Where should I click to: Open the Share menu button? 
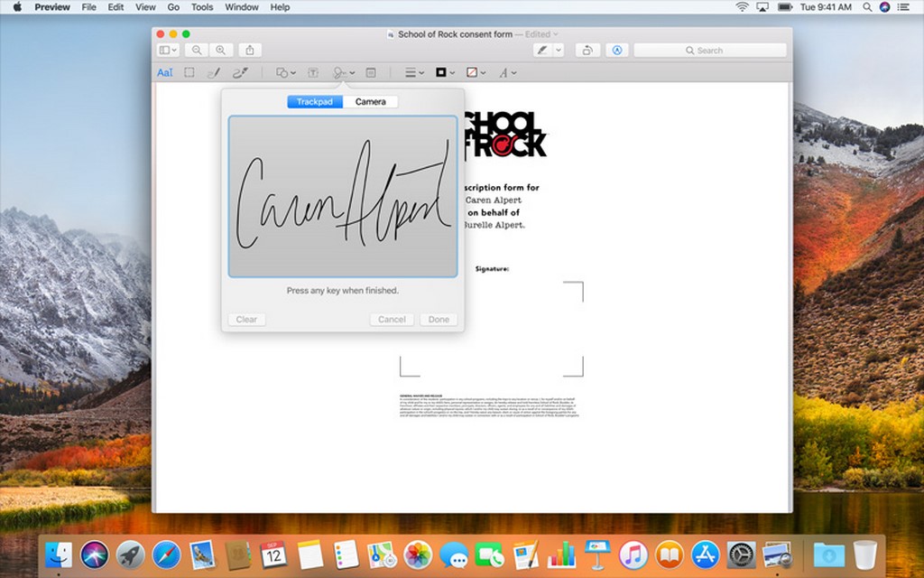click(x=250, y=51)
